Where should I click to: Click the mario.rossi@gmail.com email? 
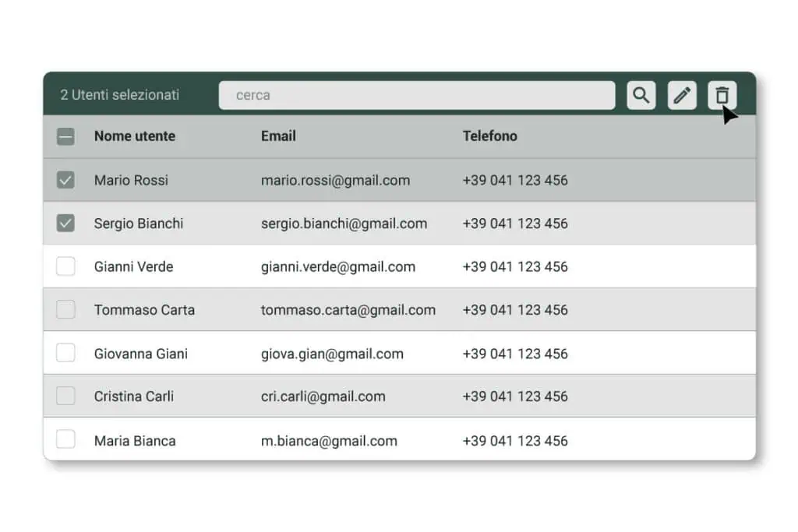click(x=335, y=181)
